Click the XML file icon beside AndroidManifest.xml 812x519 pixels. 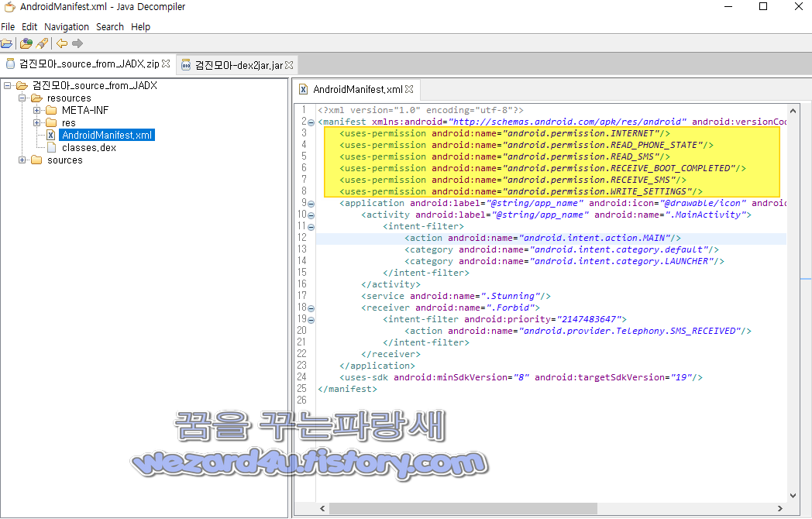[50, 135]
